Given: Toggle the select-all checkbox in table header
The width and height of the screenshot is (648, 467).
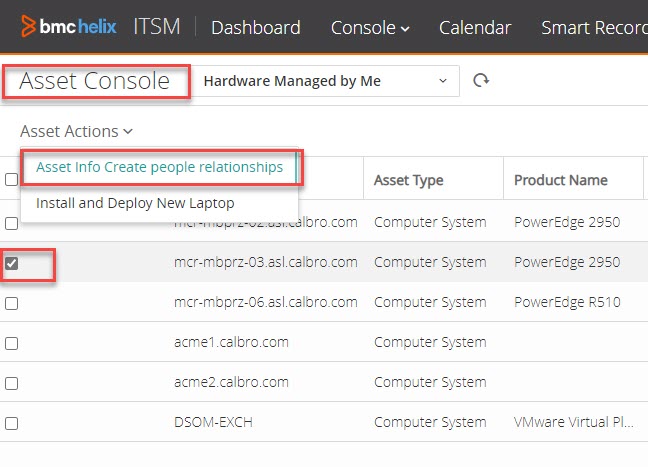Looking at the screenshot, I should [x=11, y=180].
